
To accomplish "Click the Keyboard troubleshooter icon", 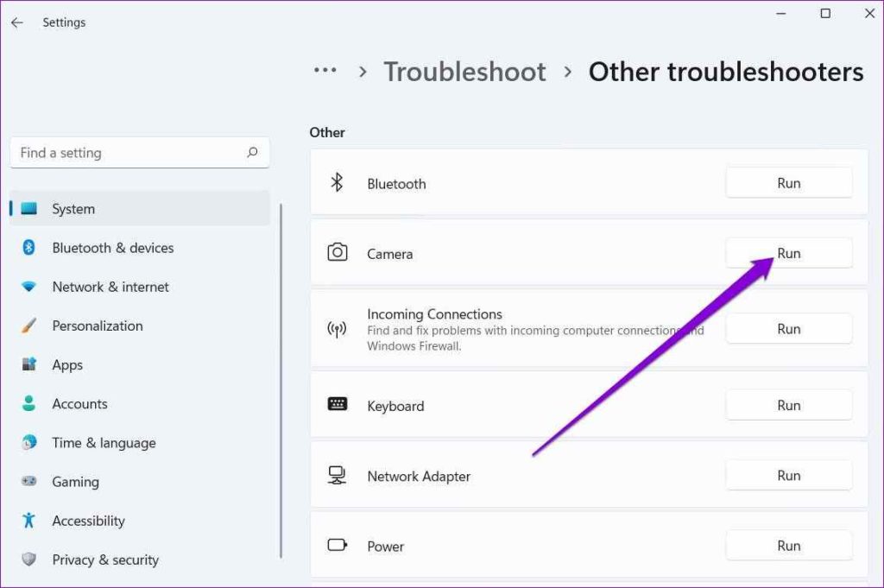I will 338,403.
